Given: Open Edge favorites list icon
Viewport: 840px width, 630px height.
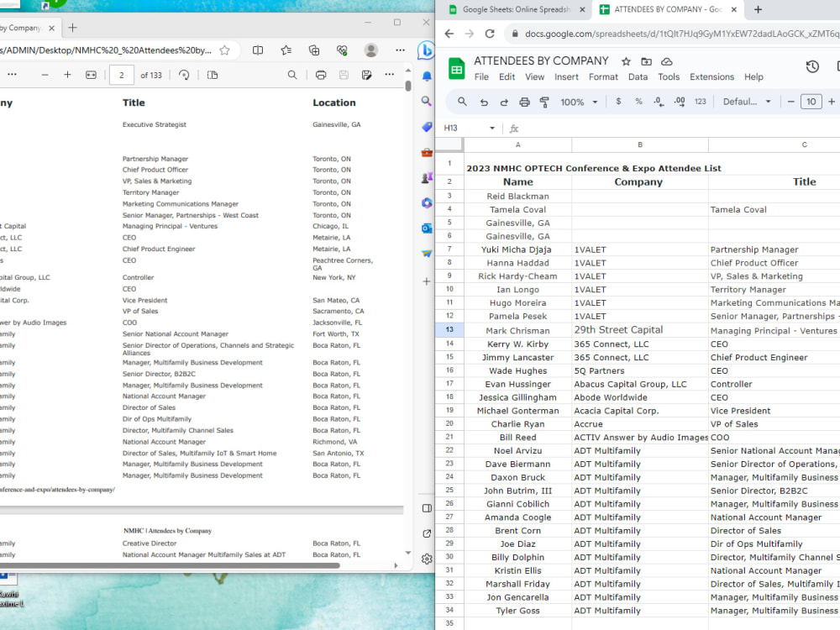Looking at the screenshot, I should 286,50.
